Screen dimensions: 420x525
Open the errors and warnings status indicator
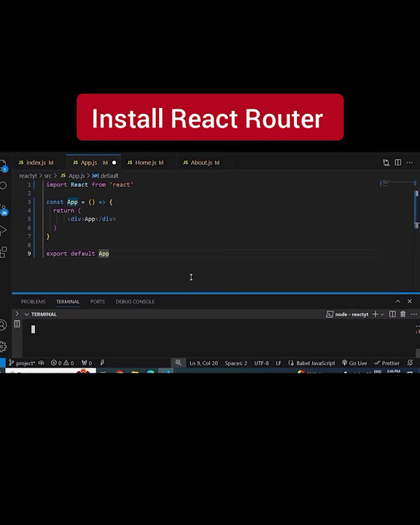click(62, 363)
